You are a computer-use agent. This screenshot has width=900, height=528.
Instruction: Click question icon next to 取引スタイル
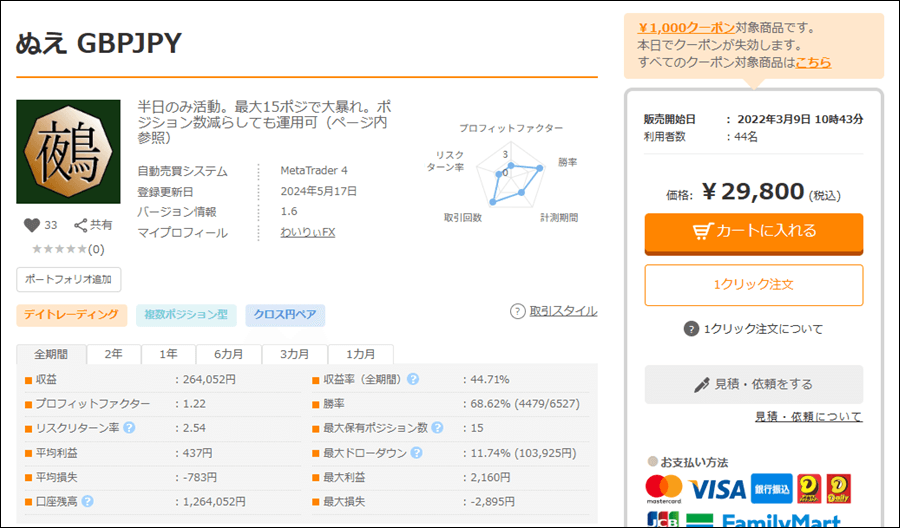(517, 312)
